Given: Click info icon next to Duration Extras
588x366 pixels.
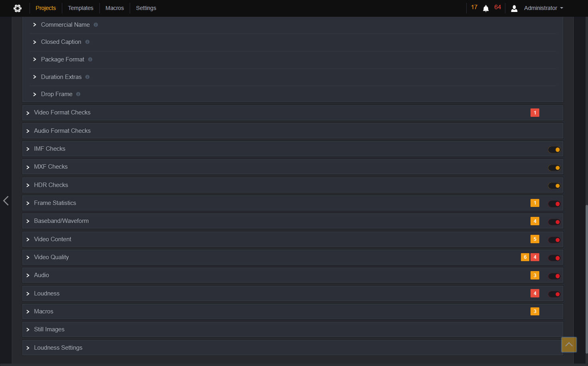Looking at the screenshot, I should click(x=87, y=77).
